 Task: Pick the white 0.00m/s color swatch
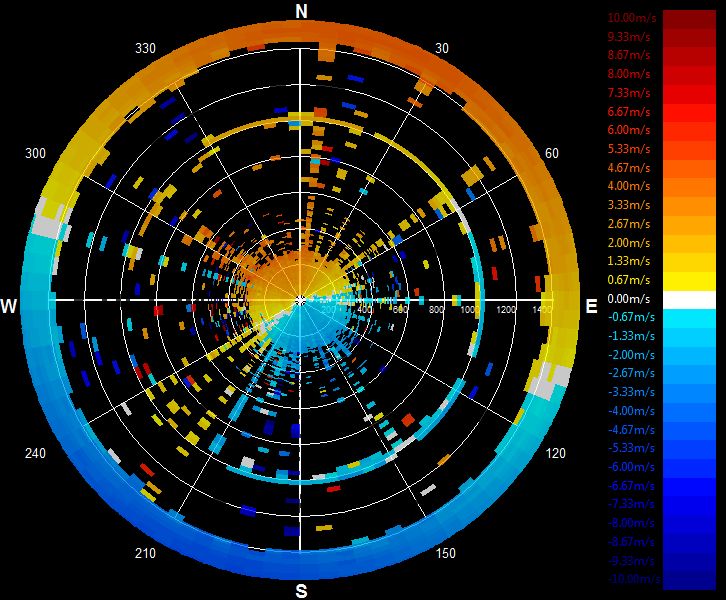coord(689,300)
